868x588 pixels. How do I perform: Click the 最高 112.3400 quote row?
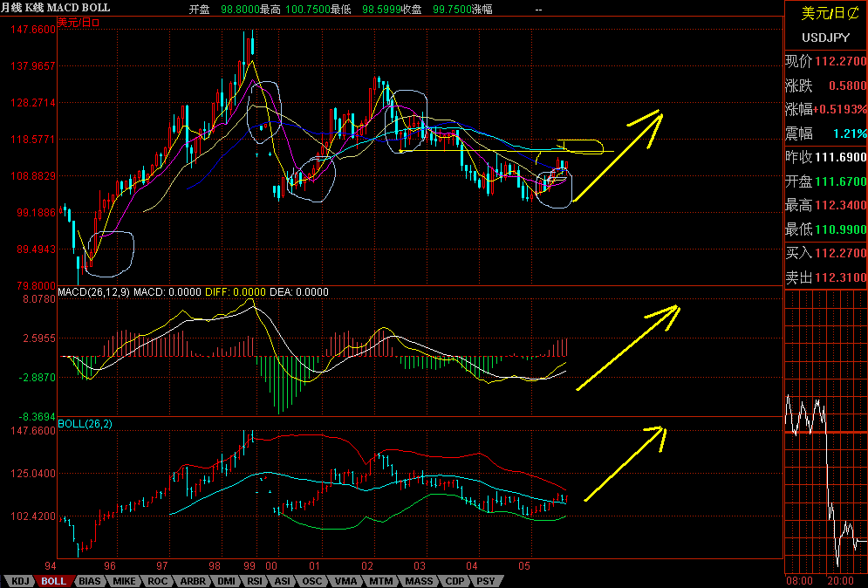[825, 205]
